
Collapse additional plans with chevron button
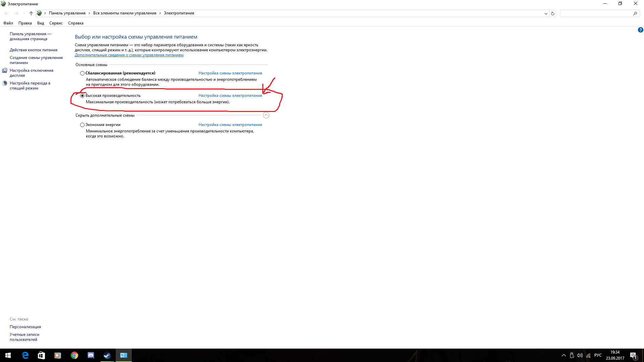(x=266, y=115)
